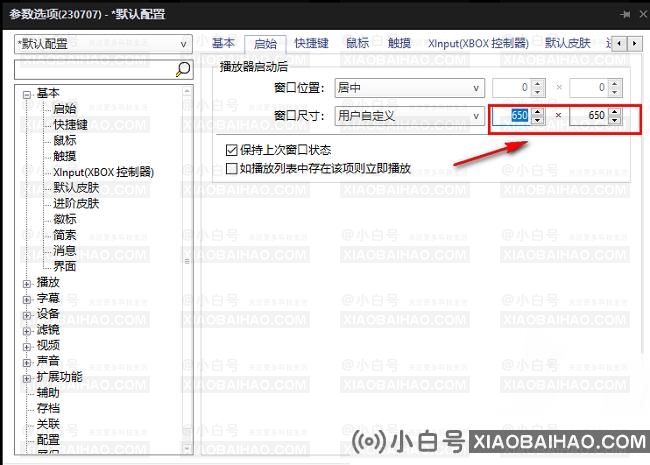Screen dimensions: 650x465
Task: Expand the 设备 tree node
Action: [x=27, y=315]
